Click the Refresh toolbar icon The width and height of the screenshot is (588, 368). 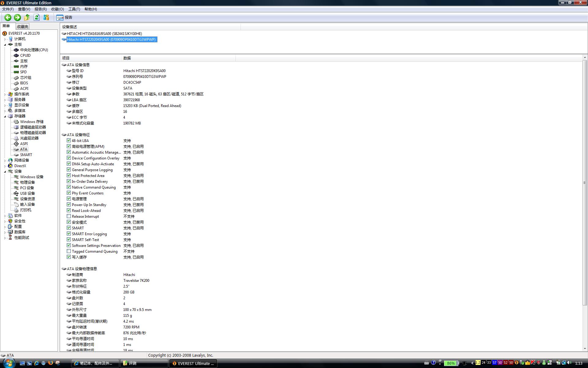tap(37, 17)
